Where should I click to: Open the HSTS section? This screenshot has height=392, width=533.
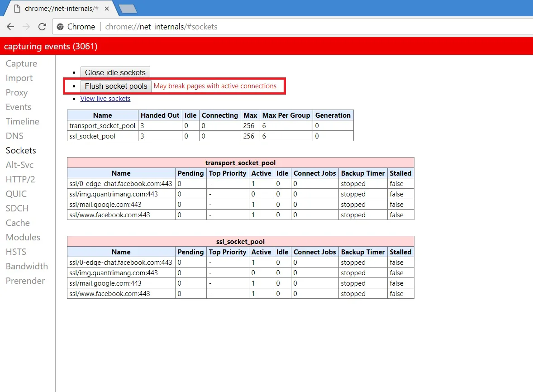click(x=16, y=252)
